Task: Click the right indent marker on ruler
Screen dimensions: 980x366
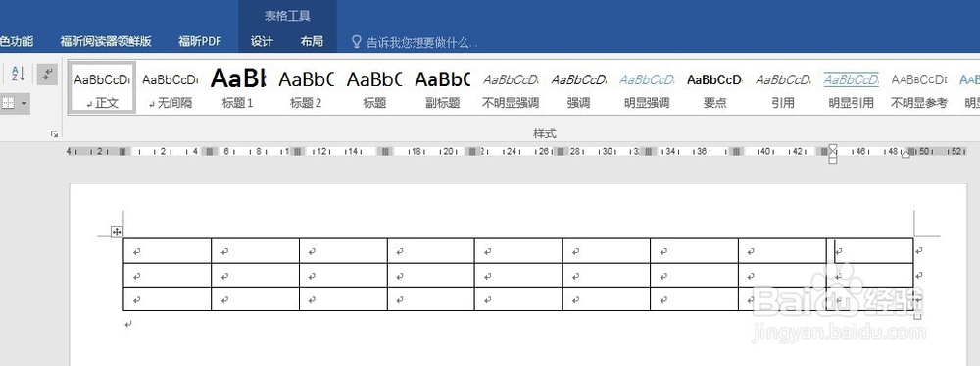Action: [906, 154]
